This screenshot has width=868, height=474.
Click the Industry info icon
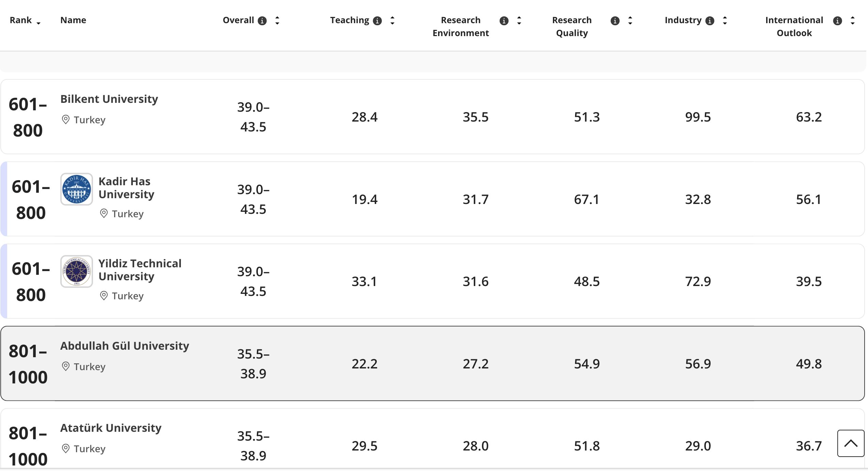pos(710,21)
